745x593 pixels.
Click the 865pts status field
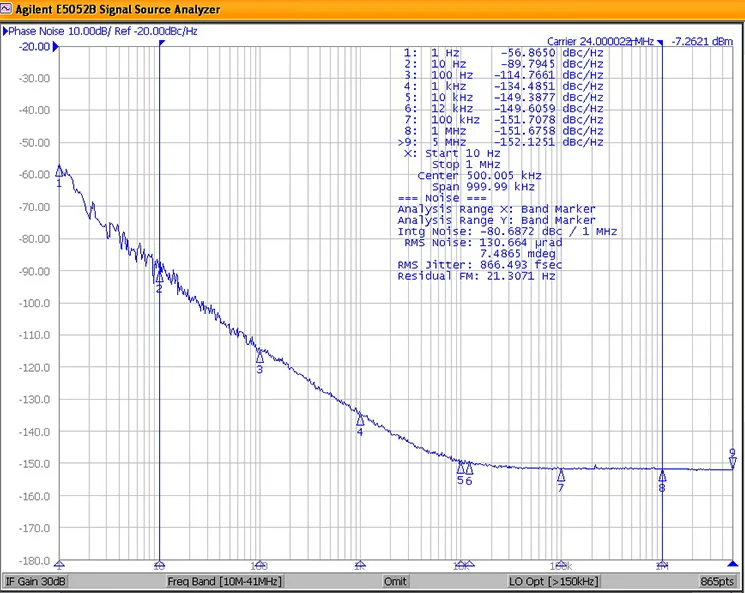coord(717,581)
